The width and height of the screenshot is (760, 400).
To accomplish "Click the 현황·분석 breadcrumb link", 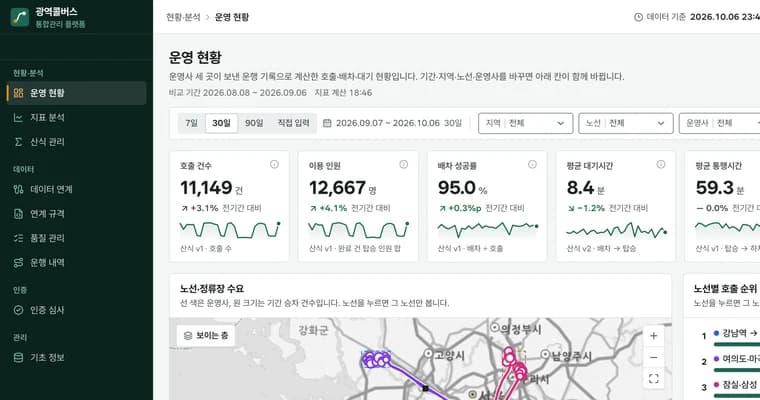I will [x=183, y=17].
